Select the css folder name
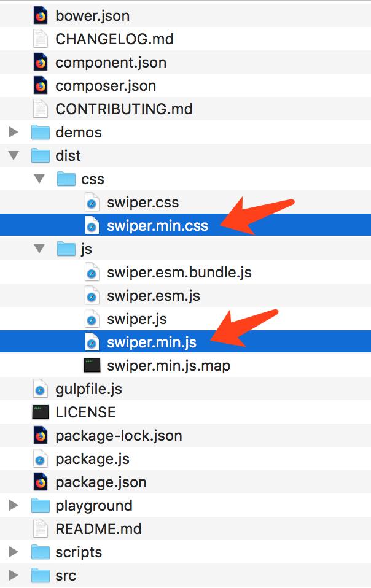Image resolution: width=371 pixels, height=588 pixels. click(93, 179)
